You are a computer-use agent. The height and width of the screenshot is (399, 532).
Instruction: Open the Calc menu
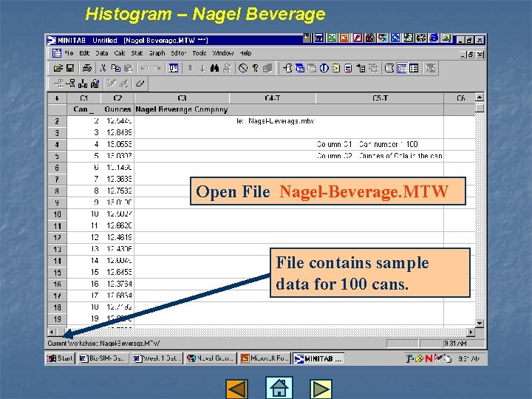120,53
